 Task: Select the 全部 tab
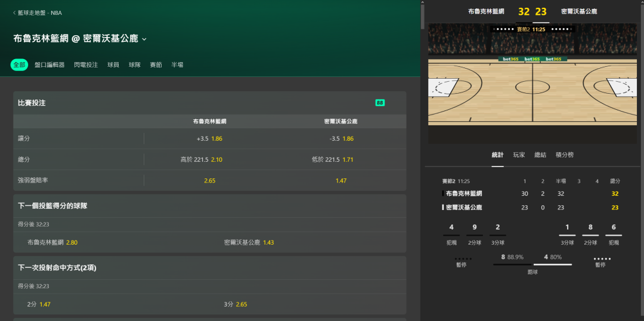click(19, 64)
